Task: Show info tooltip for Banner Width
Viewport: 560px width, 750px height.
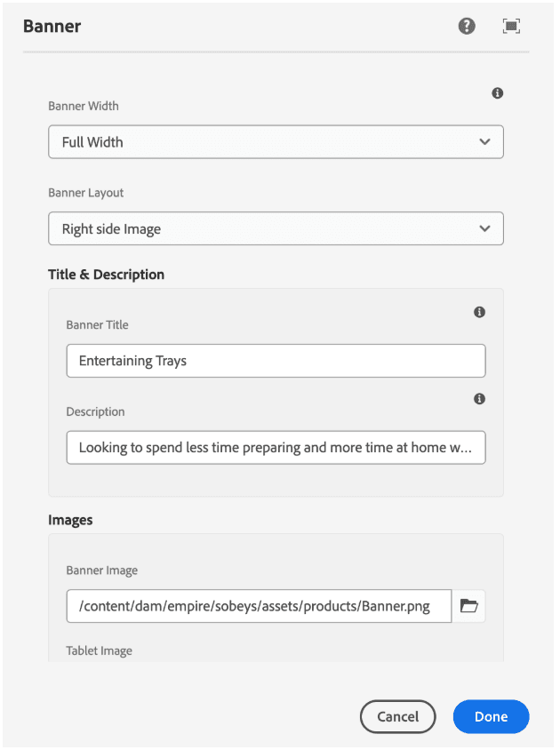Action: tap(498, 93)
